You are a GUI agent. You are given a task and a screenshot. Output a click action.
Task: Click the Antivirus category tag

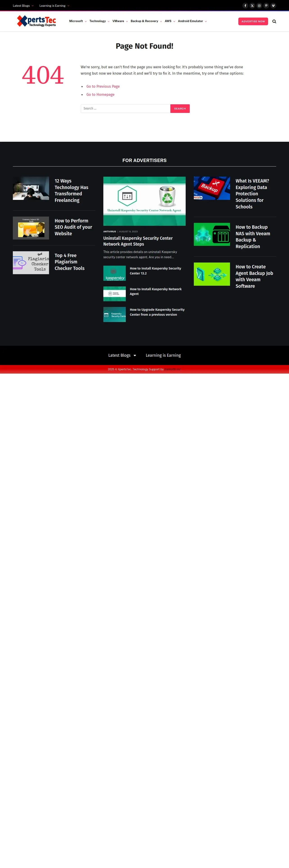point(109,231)
